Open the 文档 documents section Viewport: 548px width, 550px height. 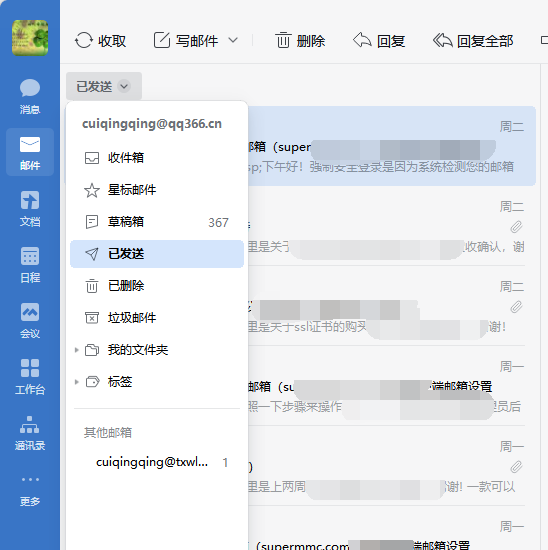click(x=30, y=209)
